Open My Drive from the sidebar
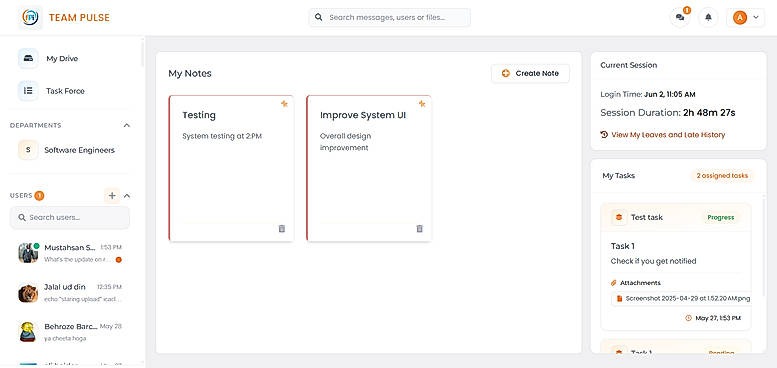This screenshot has height=368, width=777. coord(62,58)
